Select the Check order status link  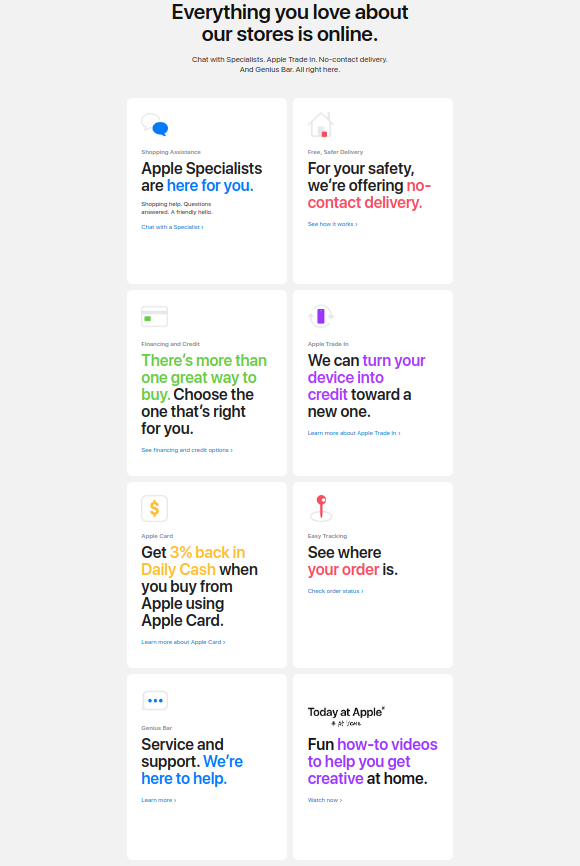click(335, 591)
